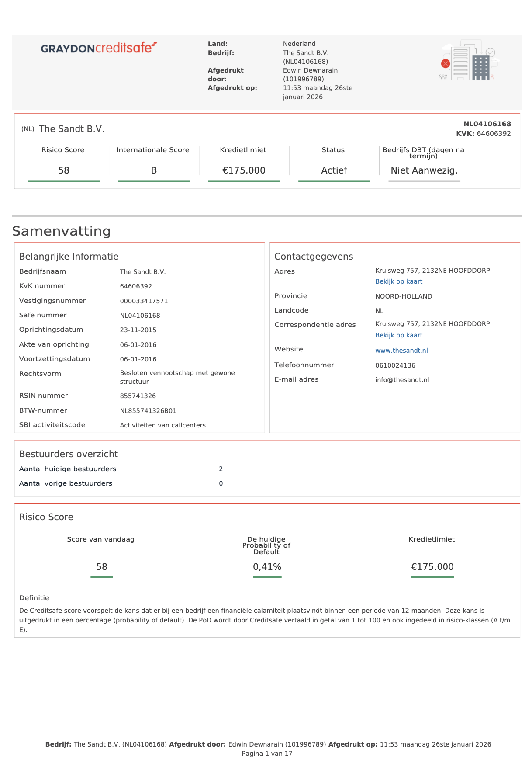Screen dimensions: 532x757
Task: Select the KvK nummer value 64606392 in Belangrijke Informatie
Action: point(136,286)
